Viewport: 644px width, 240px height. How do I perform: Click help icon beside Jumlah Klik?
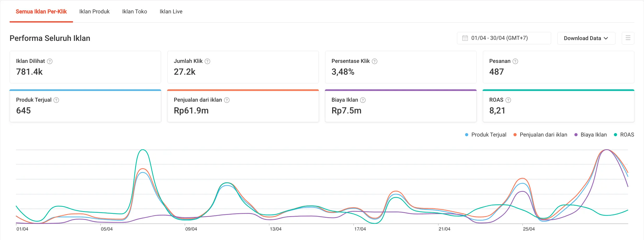click(x=207, y=61)
